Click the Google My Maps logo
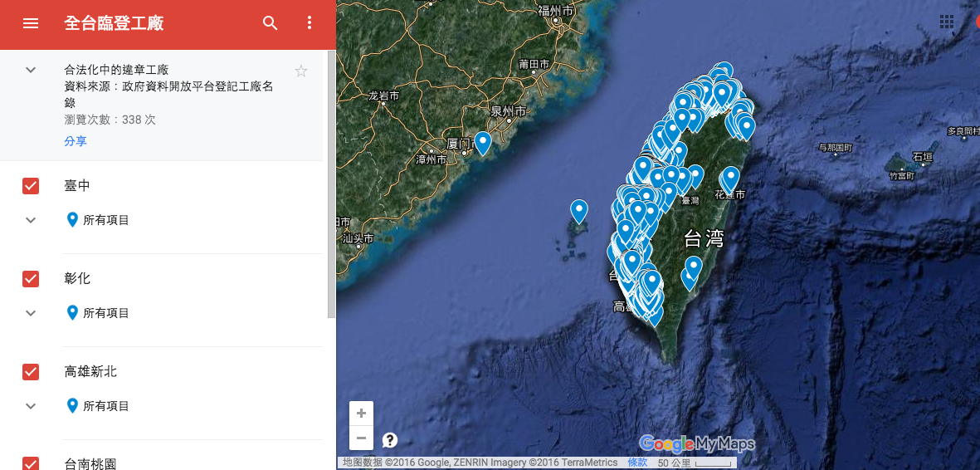 pyautogui.click(x=697, y=443)
